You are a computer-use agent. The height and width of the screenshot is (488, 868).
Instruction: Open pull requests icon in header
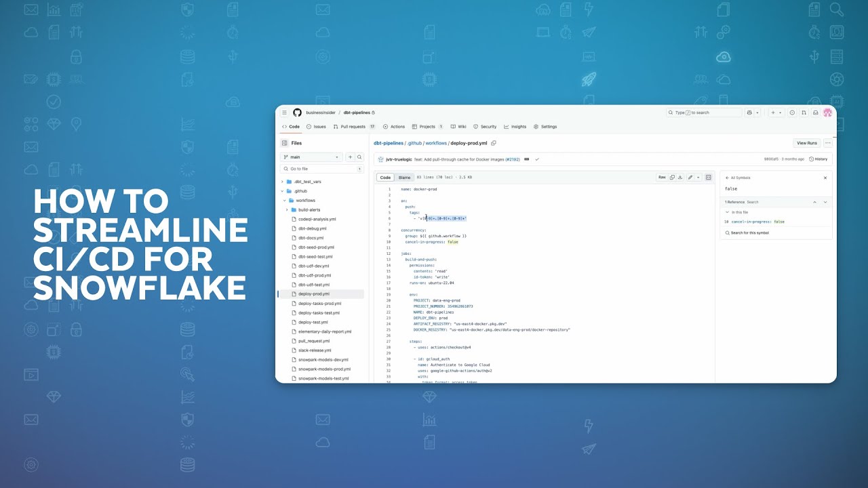(x=804, y=113)
